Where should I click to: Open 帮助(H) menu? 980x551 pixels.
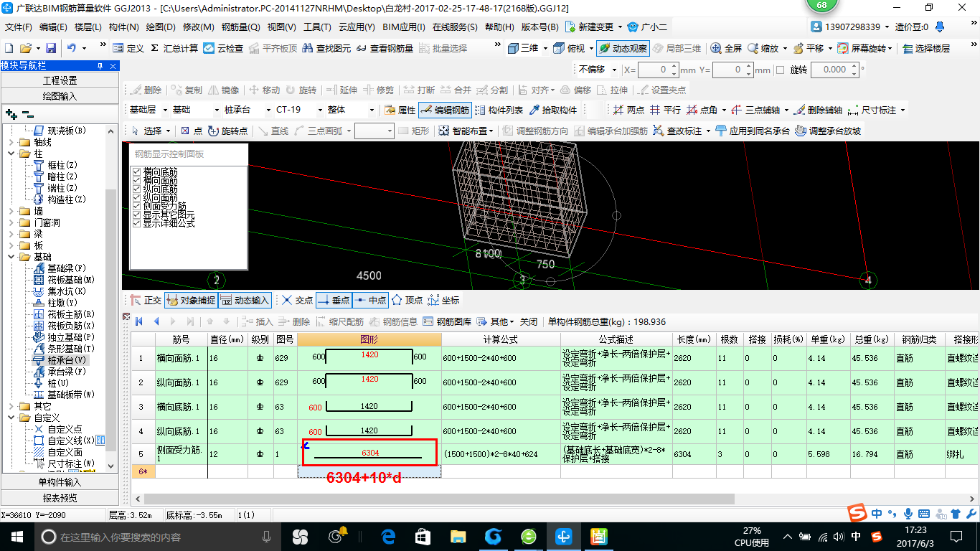[499, 27]
